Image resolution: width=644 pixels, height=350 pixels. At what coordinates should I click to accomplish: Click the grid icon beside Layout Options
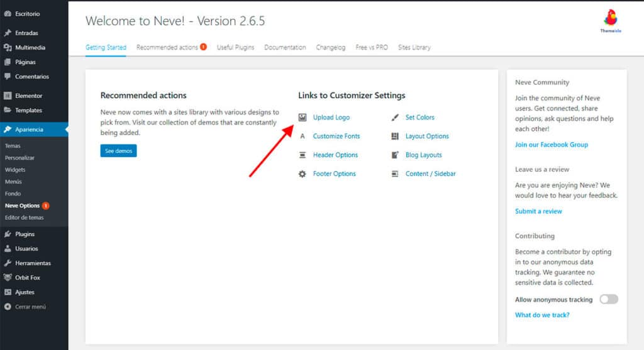(395, 136)
